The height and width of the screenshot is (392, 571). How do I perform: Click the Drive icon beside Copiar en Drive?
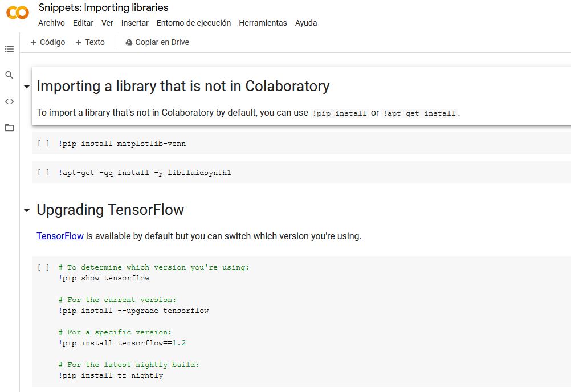point(129,42)
